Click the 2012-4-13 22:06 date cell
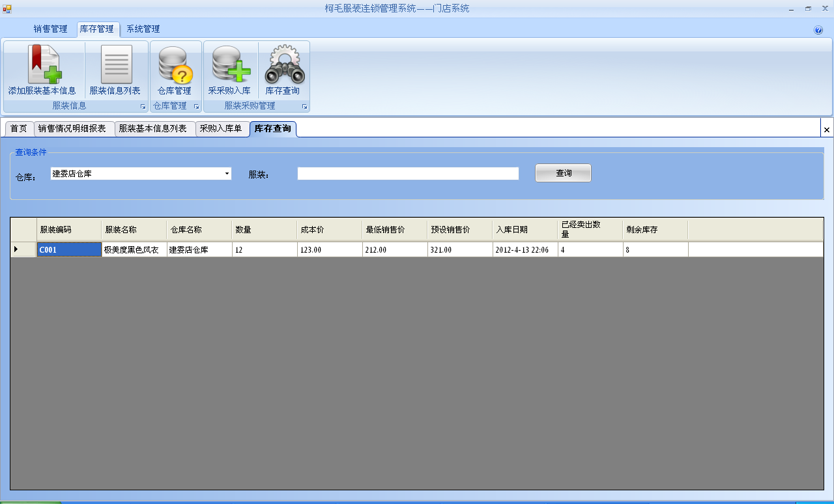The width and height of the screenshot is (834, 504). [x=525, y=249]
